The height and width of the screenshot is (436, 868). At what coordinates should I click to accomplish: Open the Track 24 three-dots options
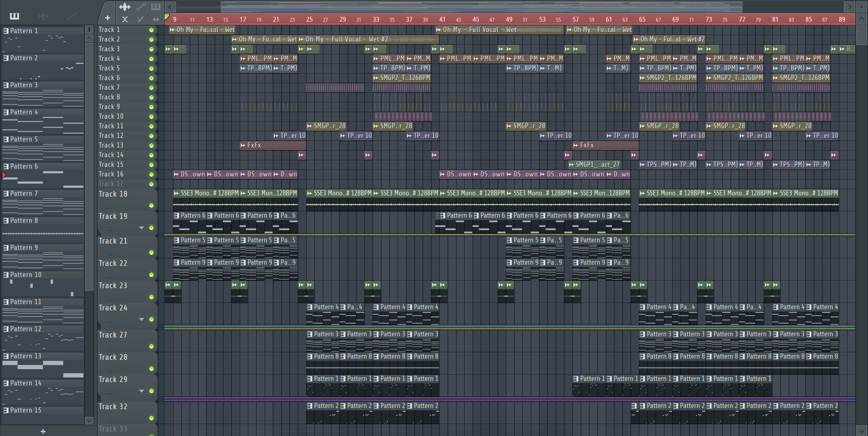109,322
